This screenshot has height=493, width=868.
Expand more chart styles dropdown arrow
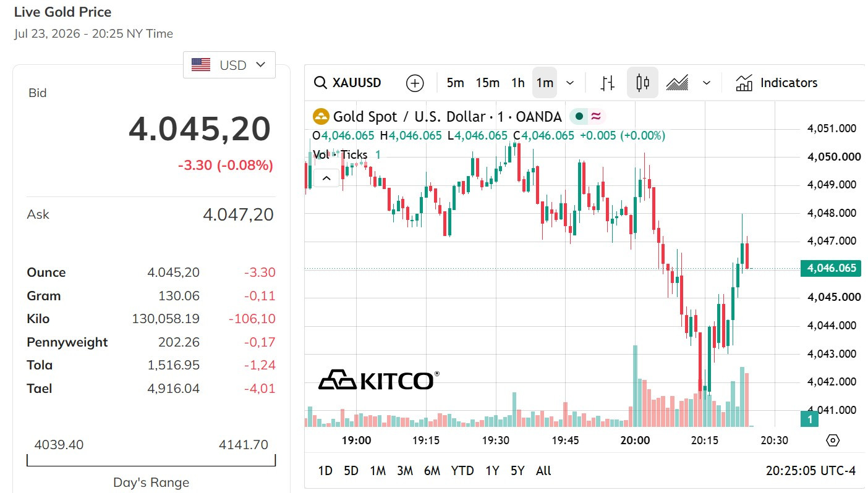pos(707,83)
